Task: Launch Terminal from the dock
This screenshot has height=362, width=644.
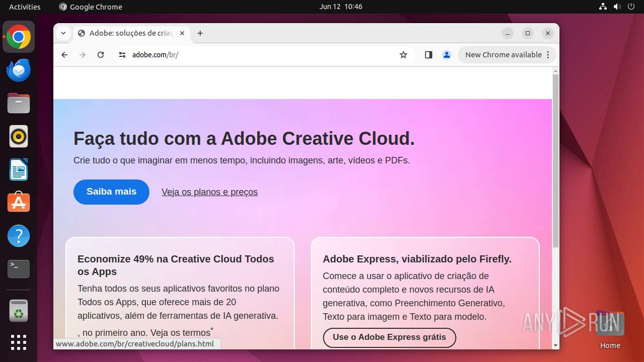Action: 19,269
